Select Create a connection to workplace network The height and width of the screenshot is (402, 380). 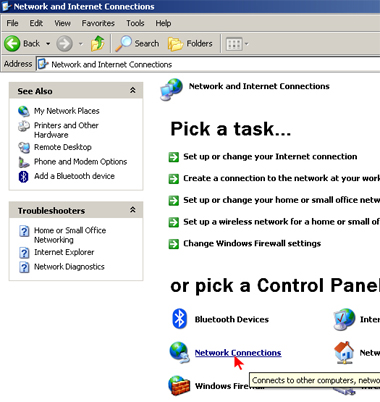pos(282,178)
